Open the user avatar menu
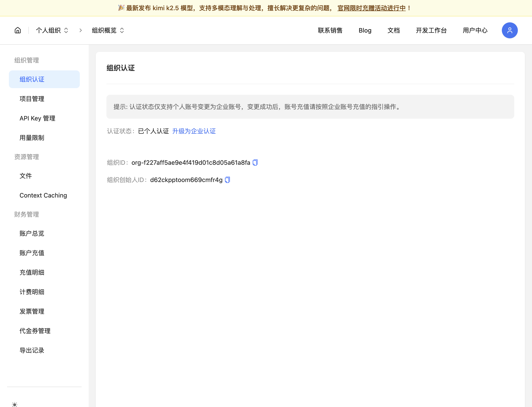 (509, 30)
